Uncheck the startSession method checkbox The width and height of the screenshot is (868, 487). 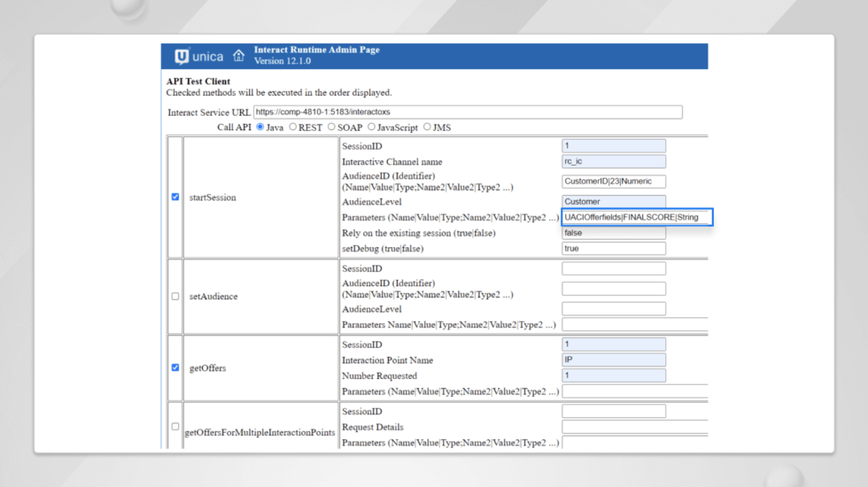[175, 197]
